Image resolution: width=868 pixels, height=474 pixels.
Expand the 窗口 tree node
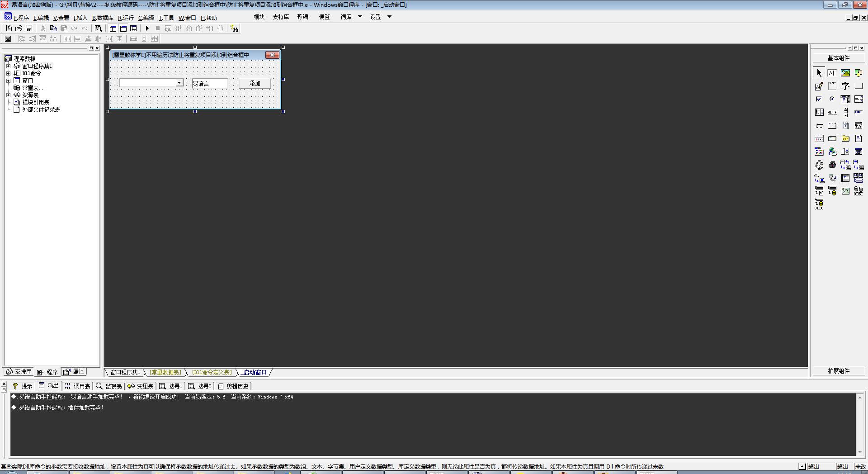point(8,81)
